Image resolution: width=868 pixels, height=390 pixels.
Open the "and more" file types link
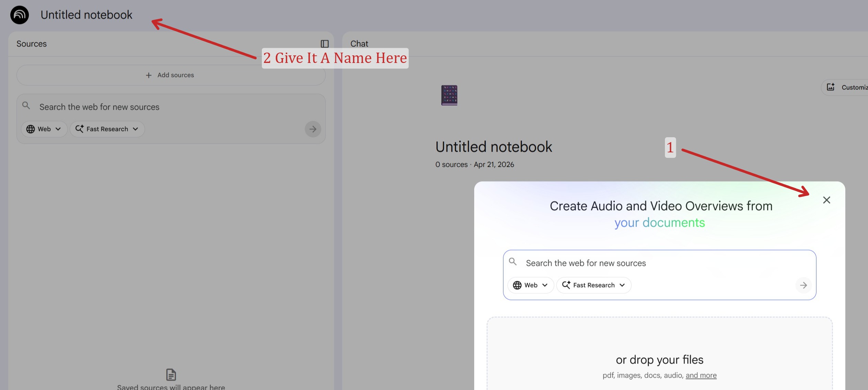(x=701, y=375)
